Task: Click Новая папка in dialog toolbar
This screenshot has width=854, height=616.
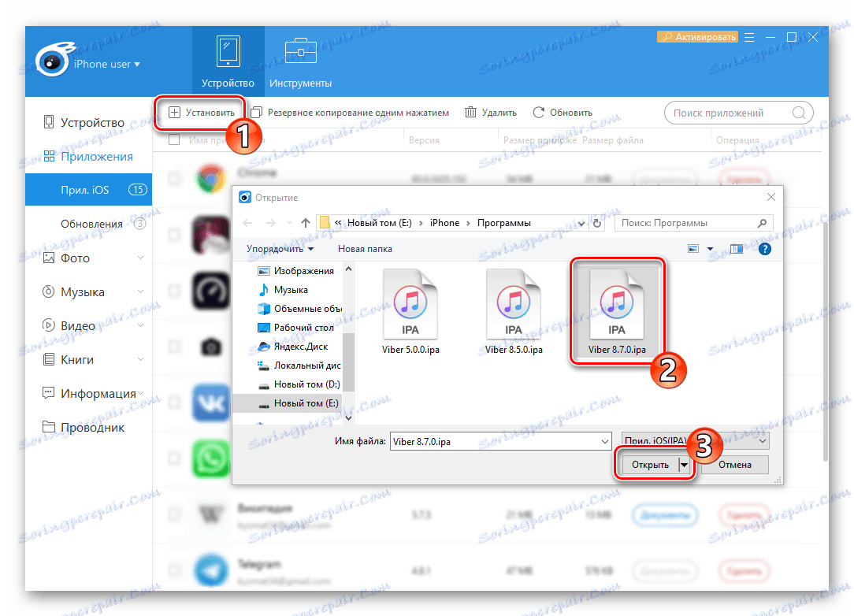Action: point(365,249)
